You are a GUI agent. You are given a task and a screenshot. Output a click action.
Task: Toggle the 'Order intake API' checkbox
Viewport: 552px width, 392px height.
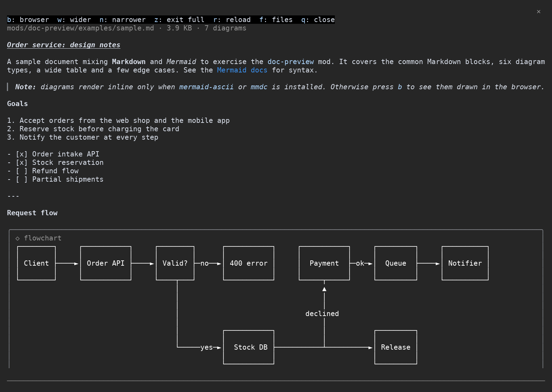coord(22,154)
